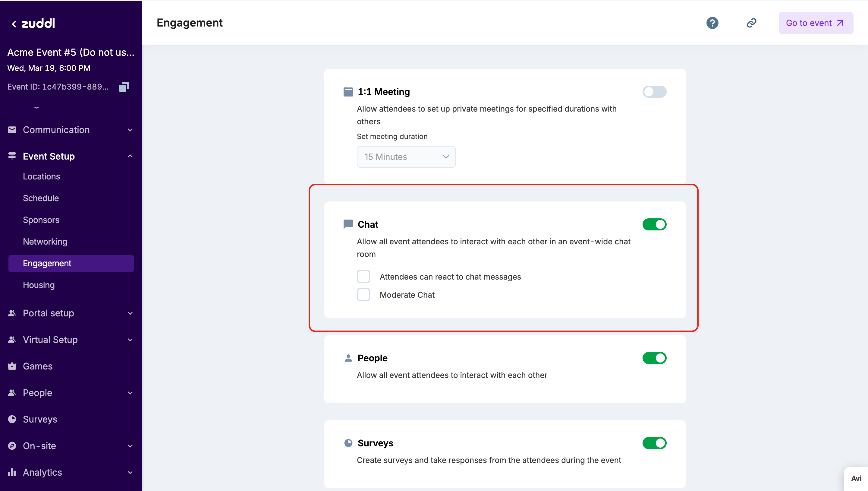
Task: Click the Go to event button
Action: (816, 23)
